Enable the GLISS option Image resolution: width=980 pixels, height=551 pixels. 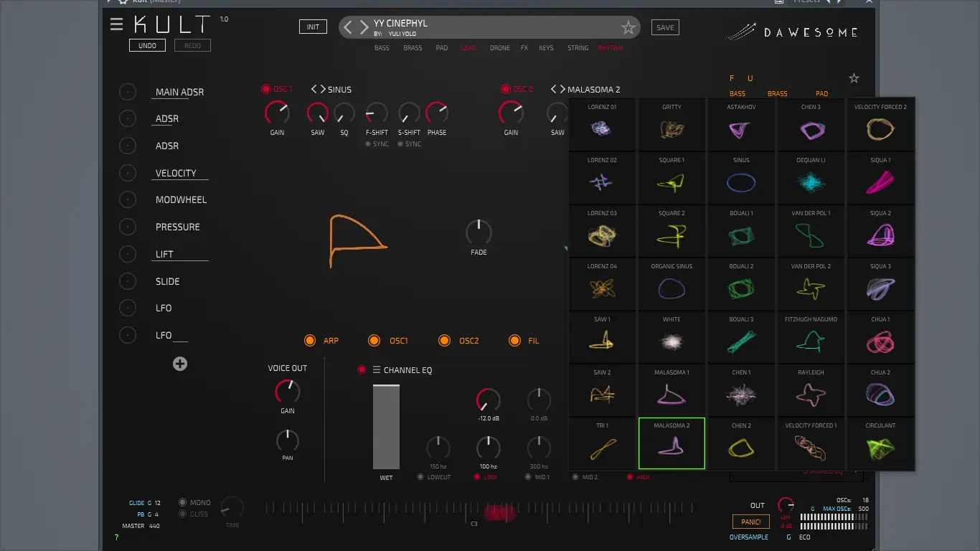pyautogui.click(x=183, y=514)
